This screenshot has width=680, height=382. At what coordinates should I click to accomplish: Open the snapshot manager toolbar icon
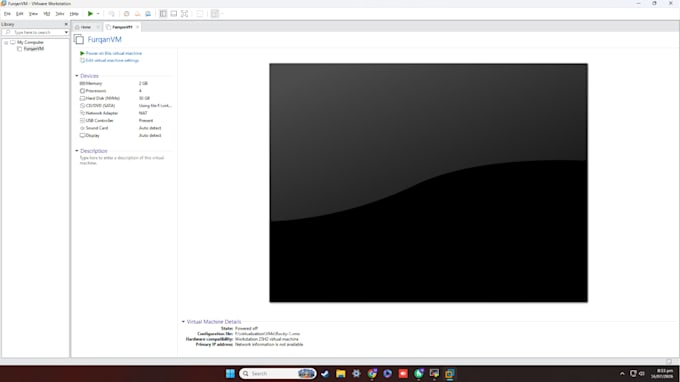pyautogui.click(x=148, y=14)
